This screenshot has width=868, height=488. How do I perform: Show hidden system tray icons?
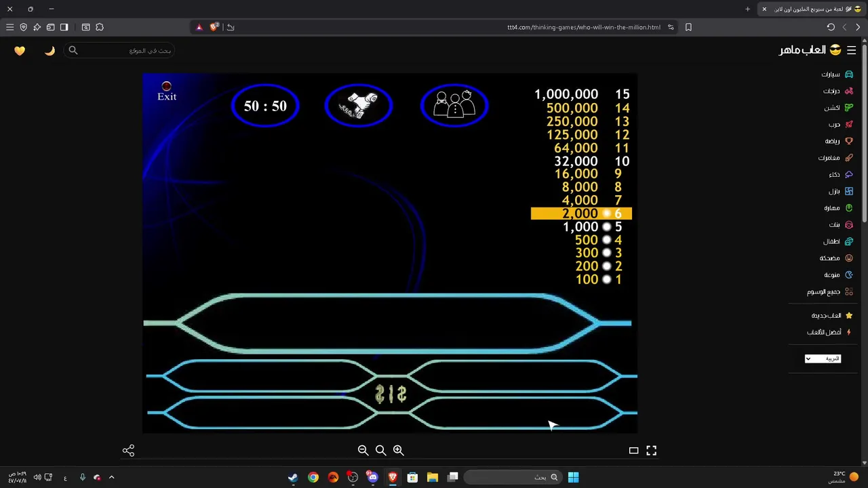tap(111, 477)
